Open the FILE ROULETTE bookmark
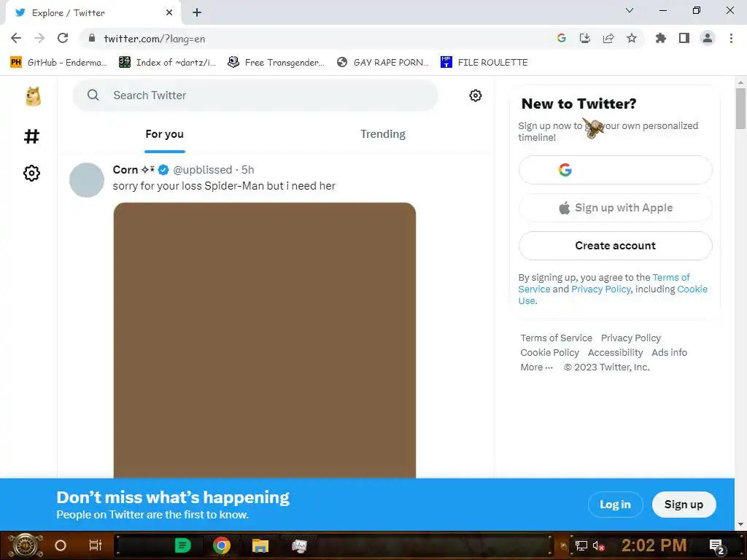 484,63
